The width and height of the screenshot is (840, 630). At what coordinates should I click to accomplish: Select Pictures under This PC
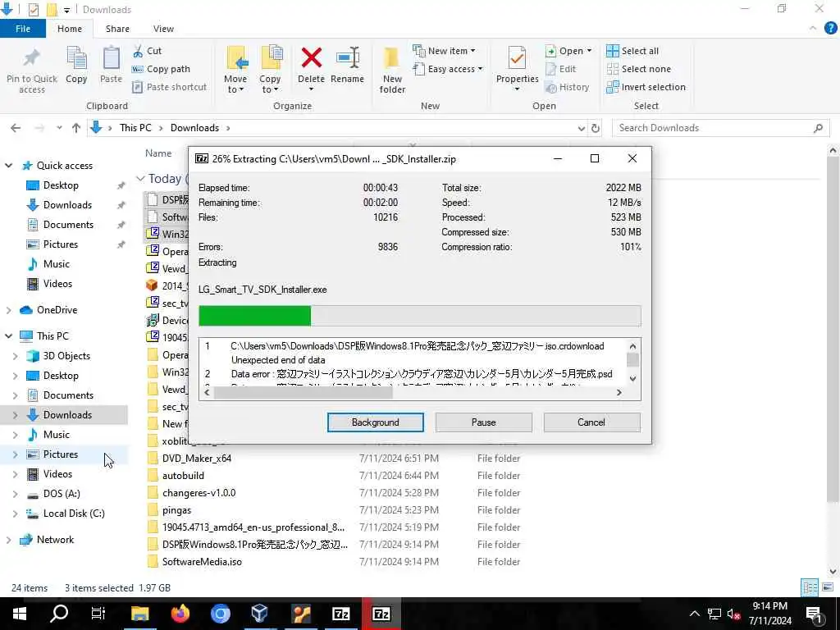click(x=61, y=454)
